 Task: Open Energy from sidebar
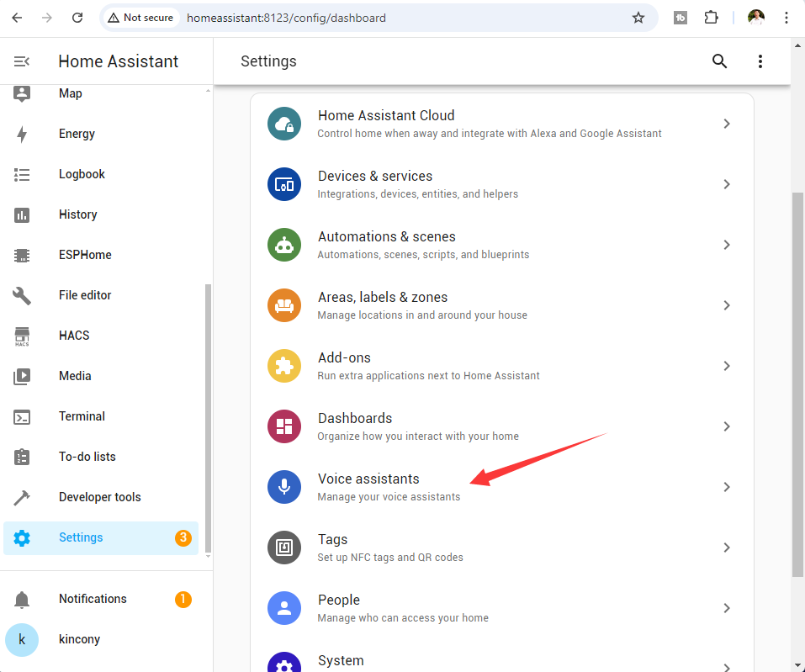point(101,134)
